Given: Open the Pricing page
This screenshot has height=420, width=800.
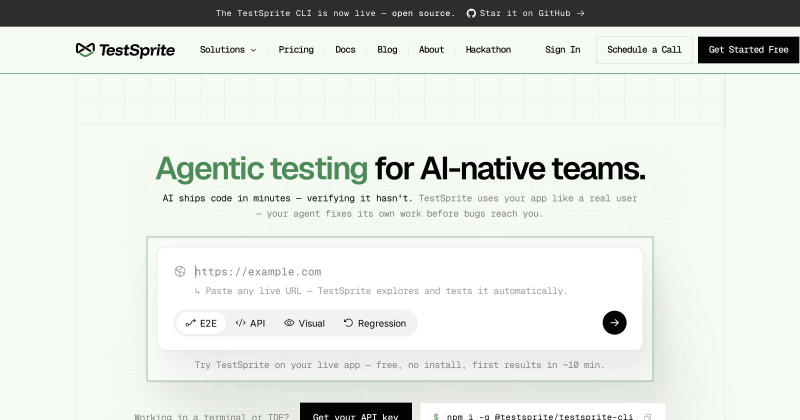Looking at the screenshot, I should click(x=296, y=50).
